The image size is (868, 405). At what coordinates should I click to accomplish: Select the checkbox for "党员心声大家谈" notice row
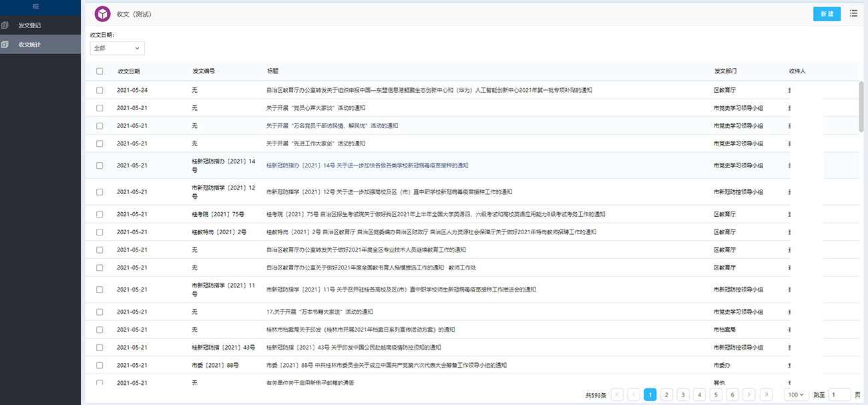click(99, 108)
